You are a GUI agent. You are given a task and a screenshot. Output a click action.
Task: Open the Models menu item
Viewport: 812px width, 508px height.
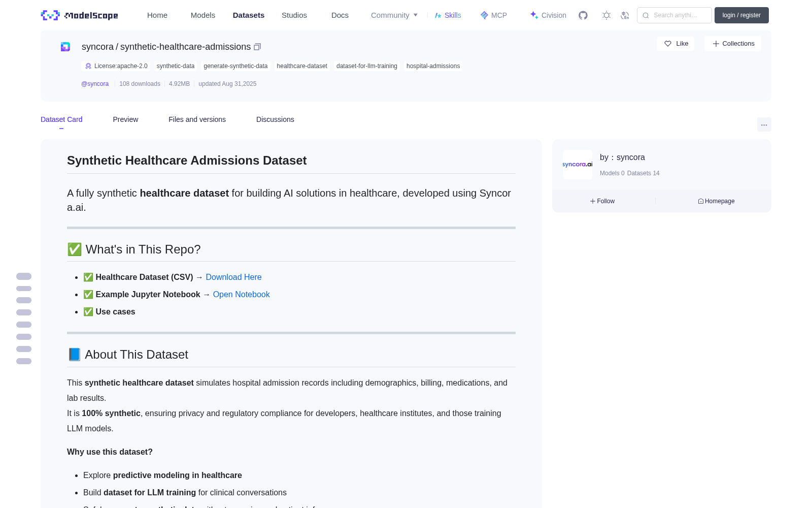click(203, 15)
